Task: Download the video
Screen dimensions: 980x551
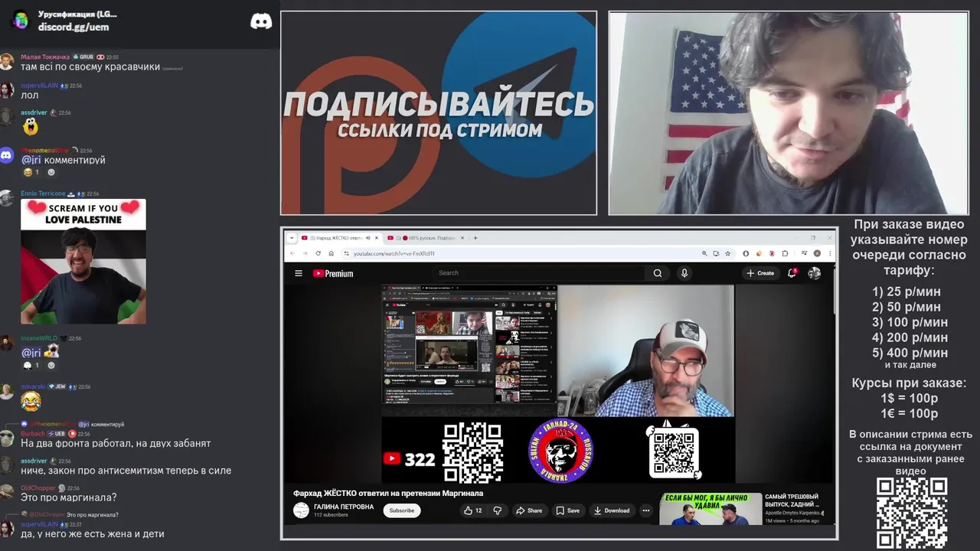Action: click(x=612, y=510)
